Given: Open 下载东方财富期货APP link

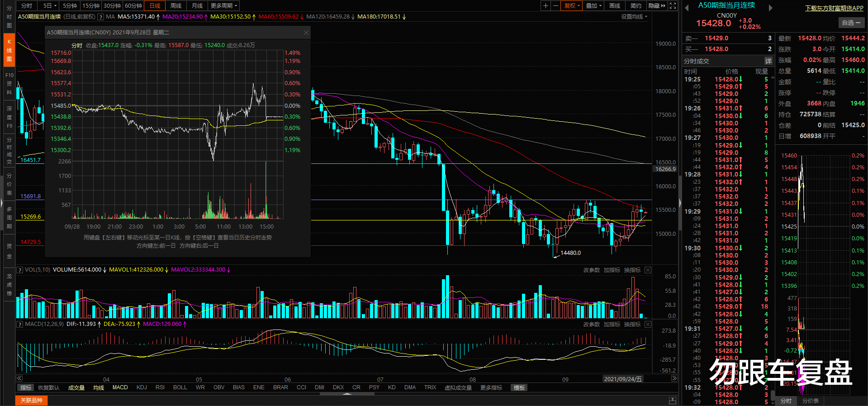Looking at the screenshot, I should point(834,8).
